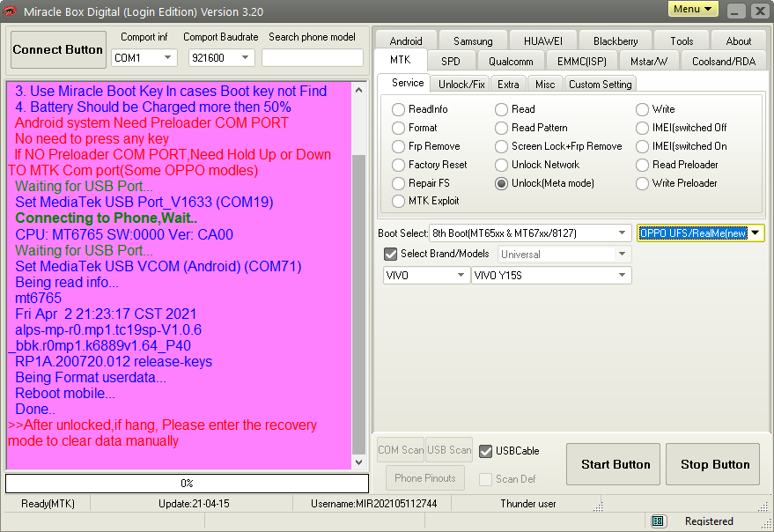Expand the Comport Baudrate 921600 dropdown
The image size is (774, 532).
(x=245, y=58)
